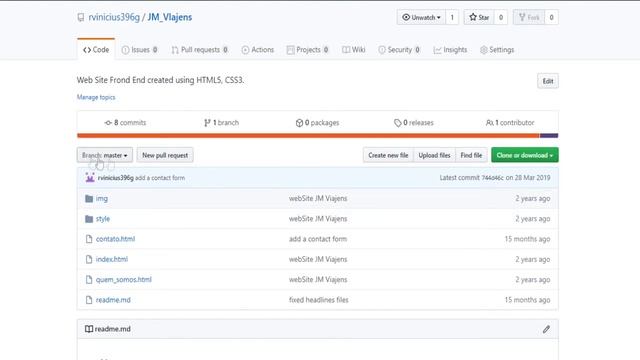Click the tag icon next to 0 releases

tap(397, 123)
